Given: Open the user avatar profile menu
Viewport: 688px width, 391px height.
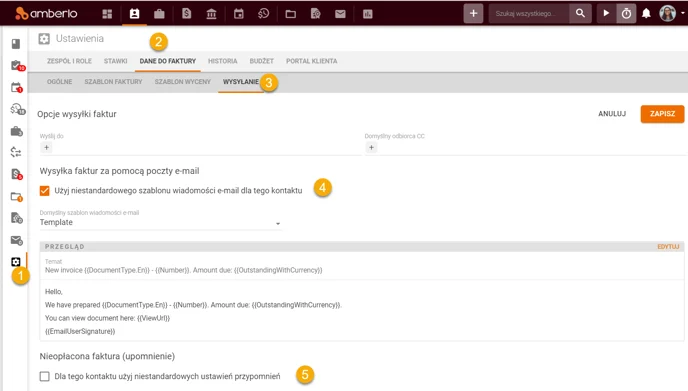Looking at the screenshot, I should (x=667, y=14).
